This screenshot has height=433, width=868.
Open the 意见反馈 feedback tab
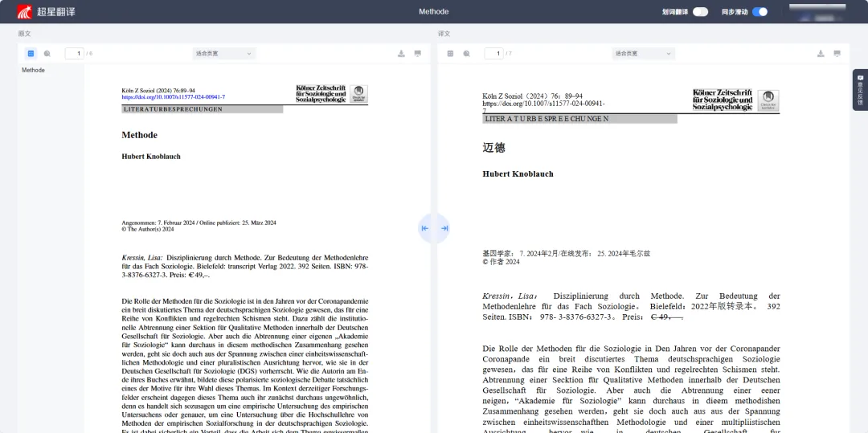[x=859, y=89]
